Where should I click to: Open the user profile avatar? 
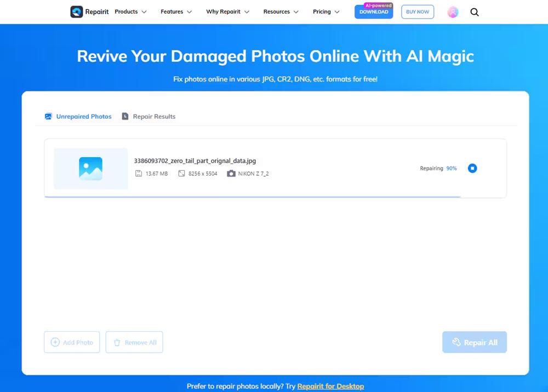453,12
